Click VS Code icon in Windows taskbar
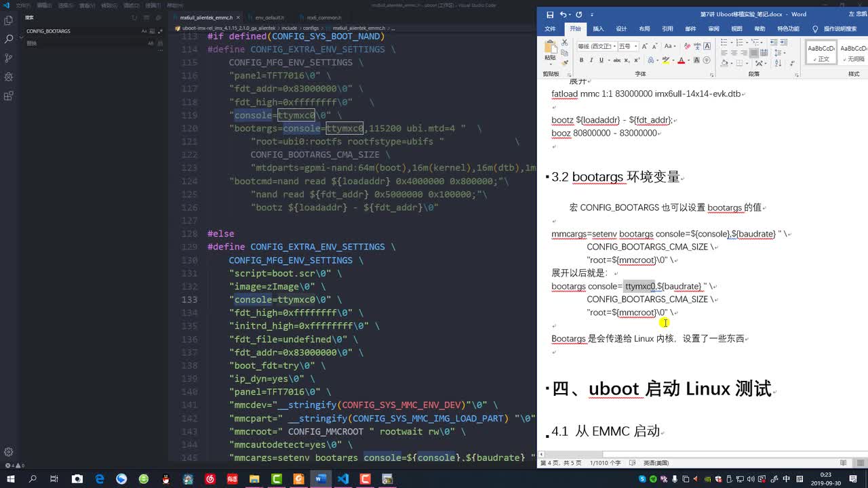Image resolution: width=868 pixels, height=488 pixels. 343,479
